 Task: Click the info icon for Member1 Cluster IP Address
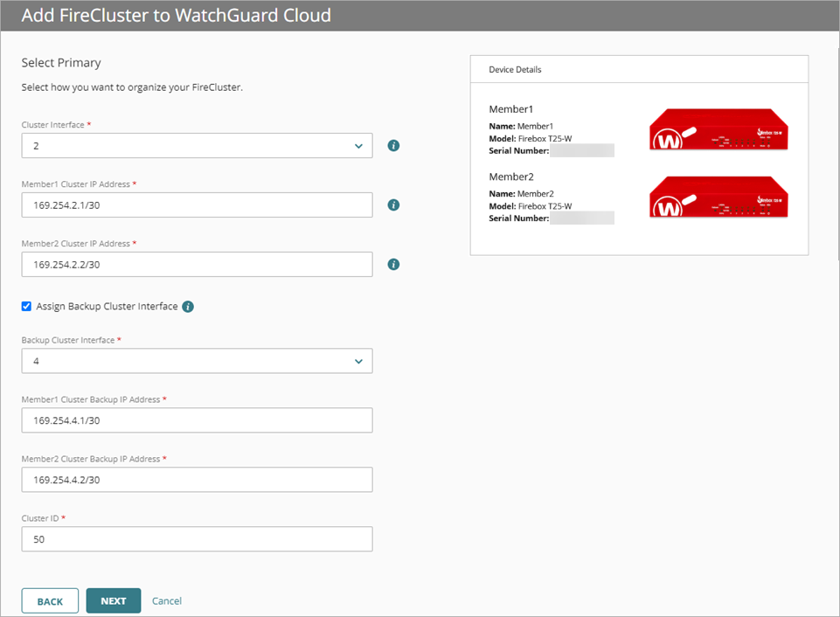[x=392, y=205]
